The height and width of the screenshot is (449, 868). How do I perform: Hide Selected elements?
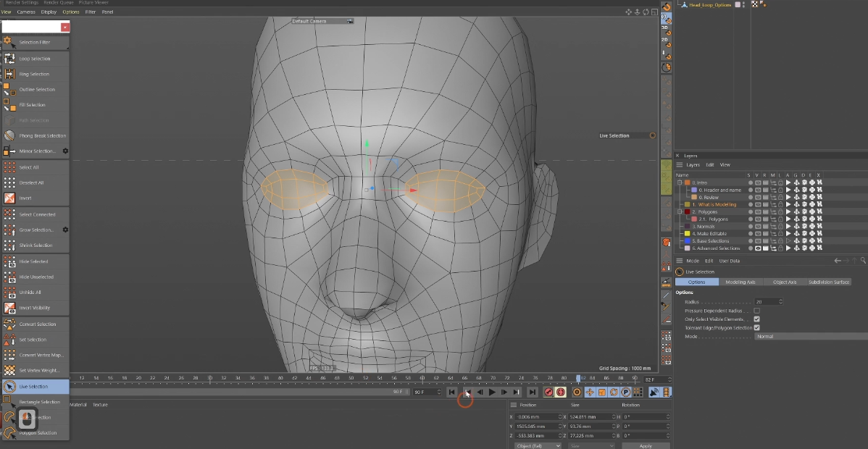pos(36,261)
